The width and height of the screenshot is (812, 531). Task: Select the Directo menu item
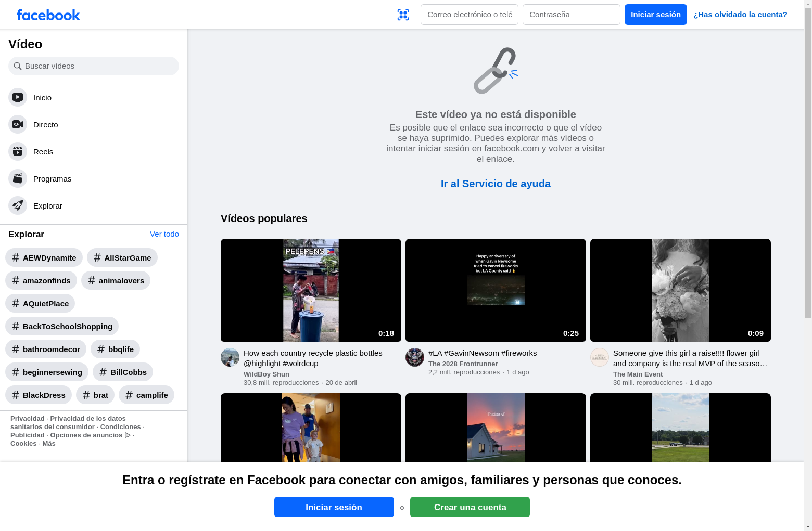tap(94, 124)
